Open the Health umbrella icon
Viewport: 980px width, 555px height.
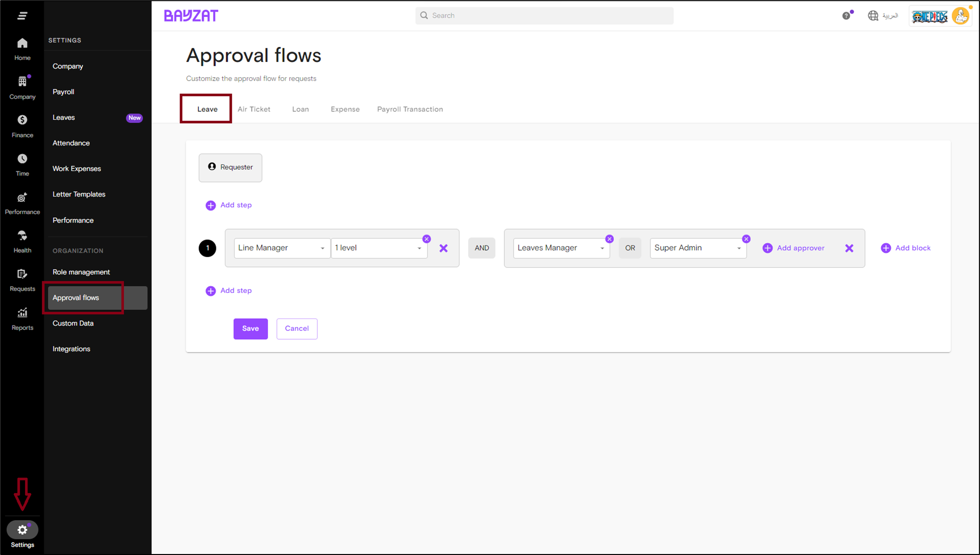coord(22,236)
